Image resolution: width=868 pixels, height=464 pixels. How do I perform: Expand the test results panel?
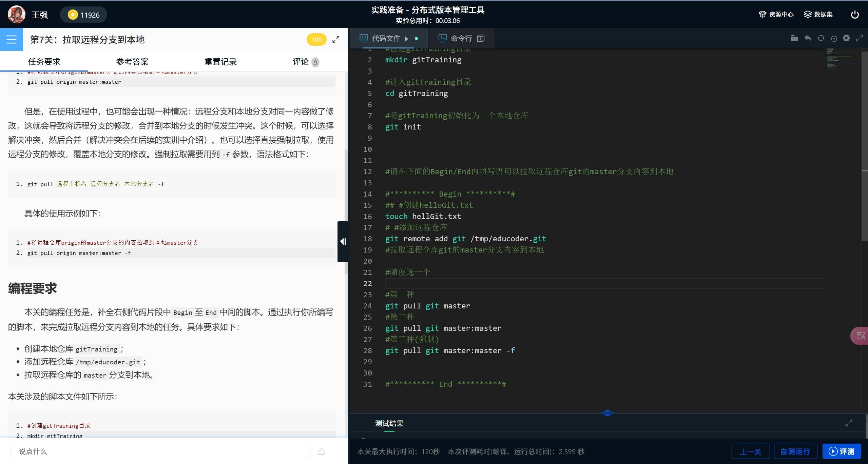[x=848, y=423]
